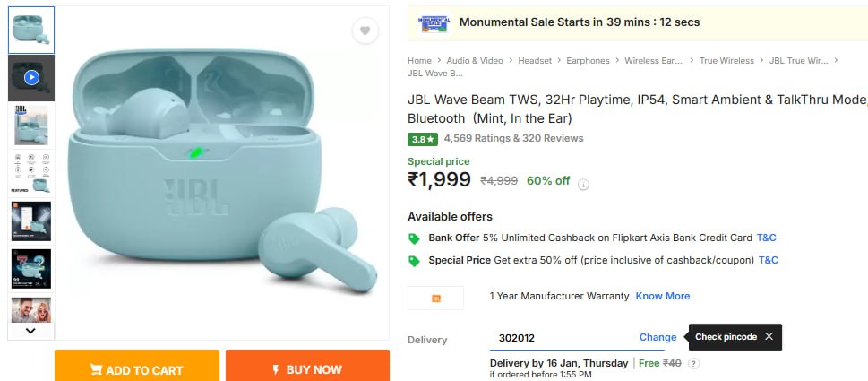Click Change pincode link
This screenshot has height=381, width=868.
click(657, 338)
